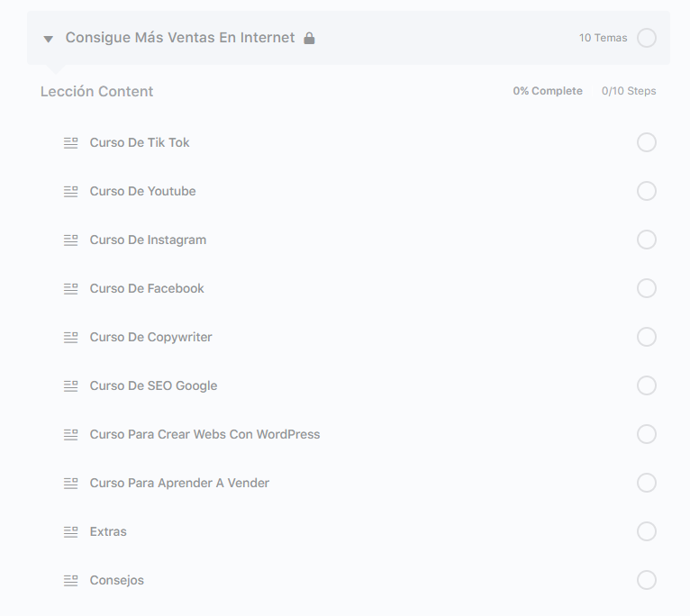This screenshot has height=616, width=690.
Task: Click the 0% Complete progress indicator
Action: pyautogui.click(x=548, y=91)
